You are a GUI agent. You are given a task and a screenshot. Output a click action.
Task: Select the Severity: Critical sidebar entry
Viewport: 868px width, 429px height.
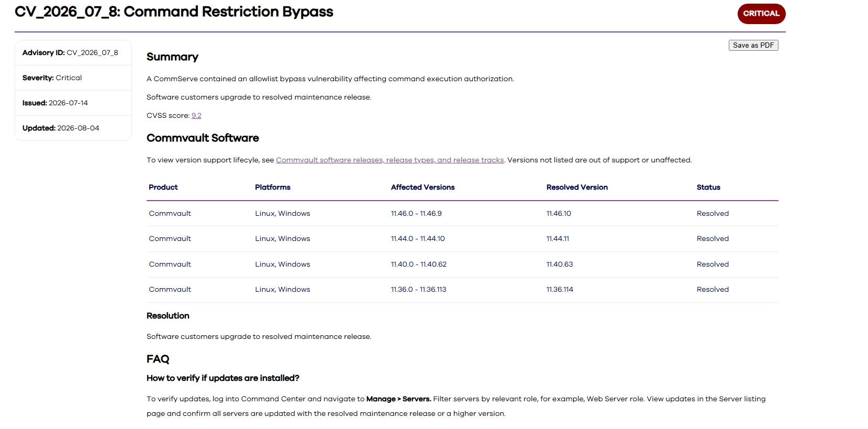(73, 78)
